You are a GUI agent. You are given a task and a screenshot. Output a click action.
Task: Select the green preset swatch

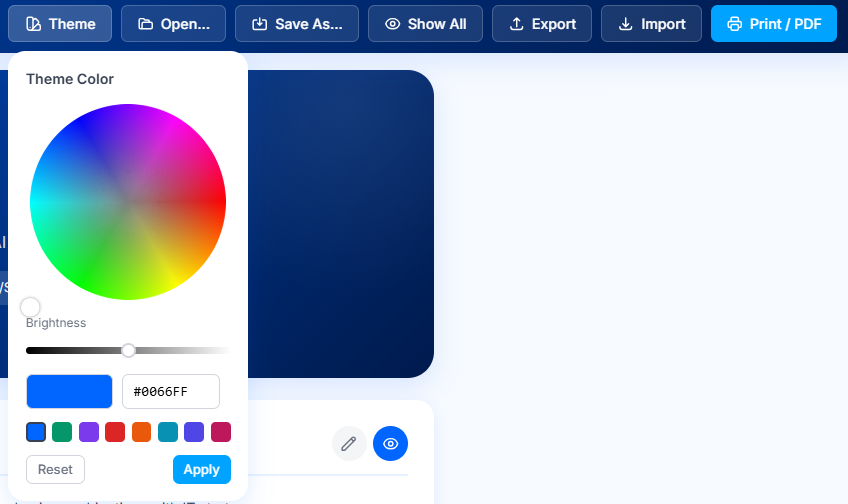pyautogui.click(x=62, y=432)
